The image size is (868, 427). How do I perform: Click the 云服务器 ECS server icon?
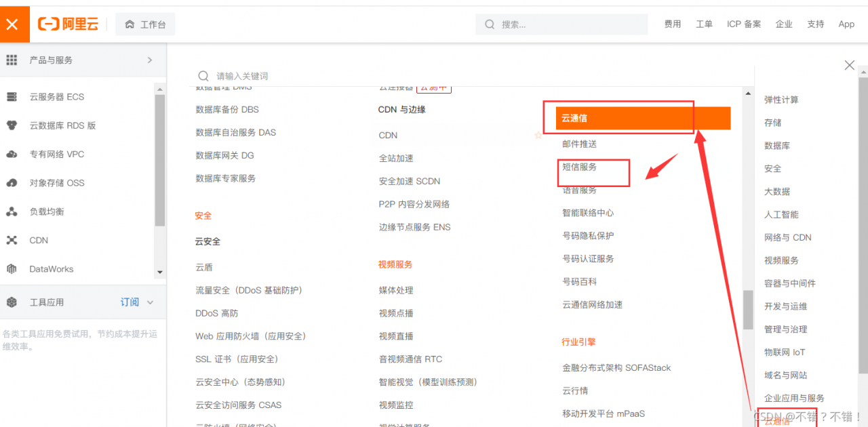(x=12, y=97)
